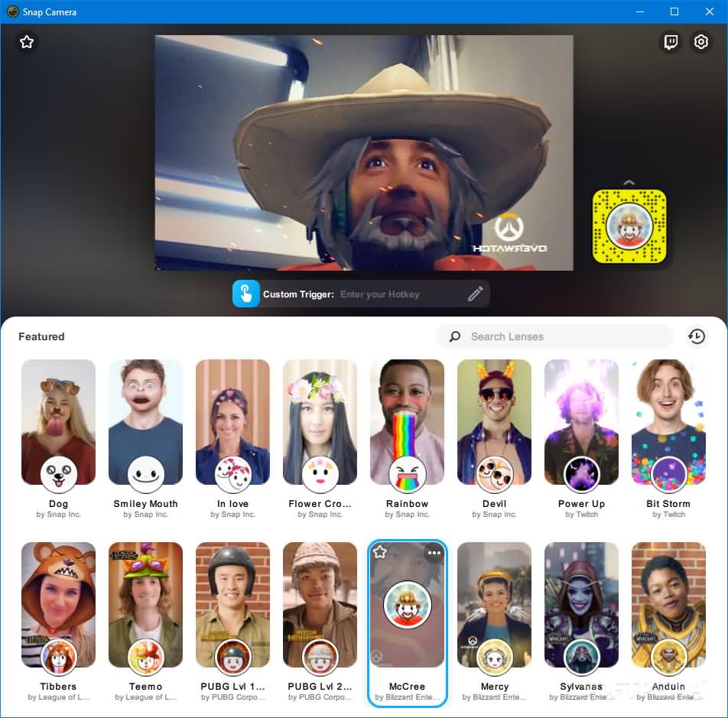Click 'by Twitch' under Bit Storm

coord(668,515)
